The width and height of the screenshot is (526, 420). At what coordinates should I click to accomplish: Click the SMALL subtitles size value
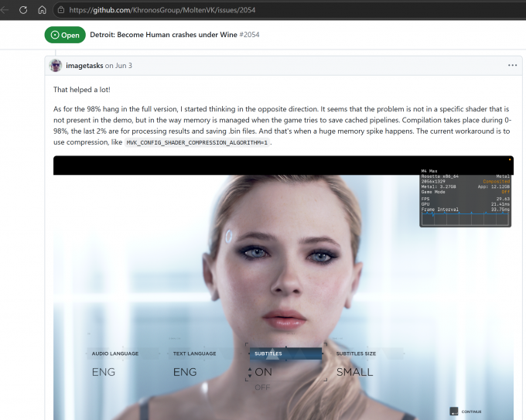point(354,372)
